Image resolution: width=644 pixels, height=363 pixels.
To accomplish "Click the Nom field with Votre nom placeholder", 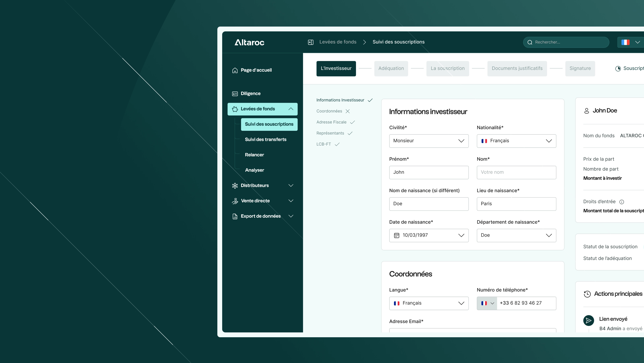I will 516,172.
